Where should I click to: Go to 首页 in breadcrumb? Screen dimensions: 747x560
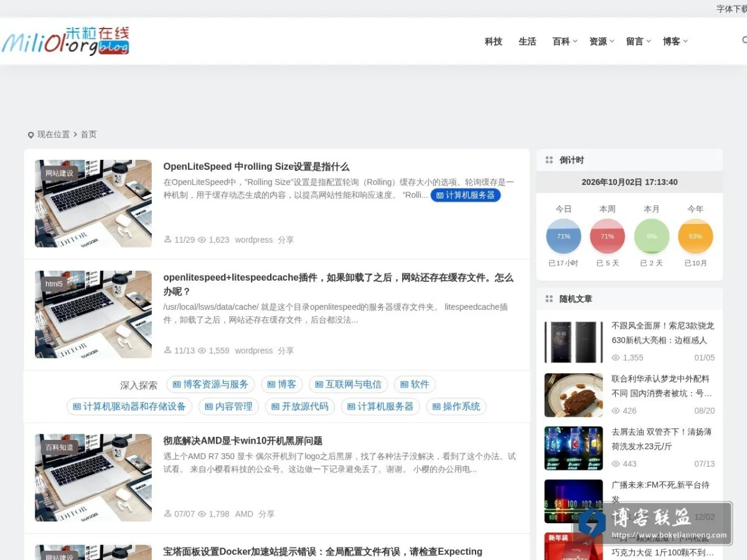pos(88,134)
